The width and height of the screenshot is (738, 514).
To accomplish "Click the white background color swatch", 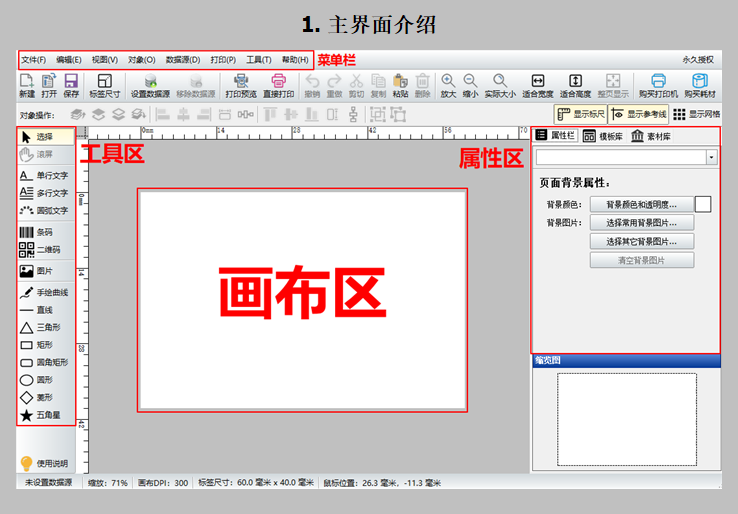I will 703,204.
